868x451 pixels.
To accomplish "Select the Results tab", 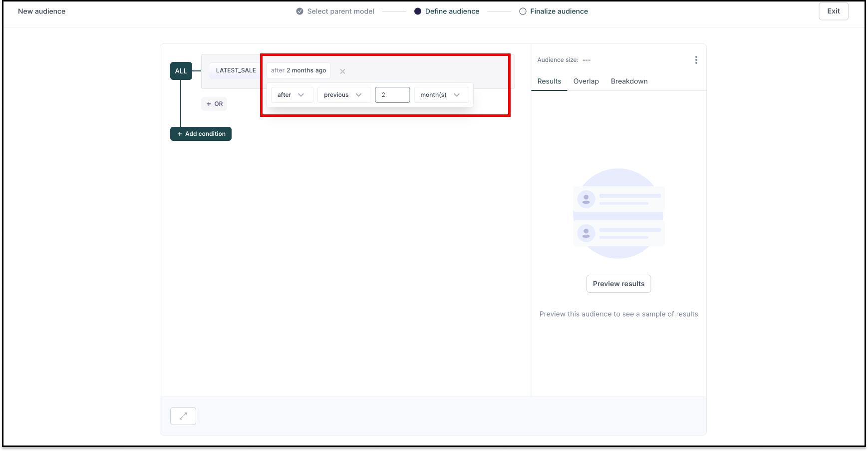I will click(x=549, y=81).
